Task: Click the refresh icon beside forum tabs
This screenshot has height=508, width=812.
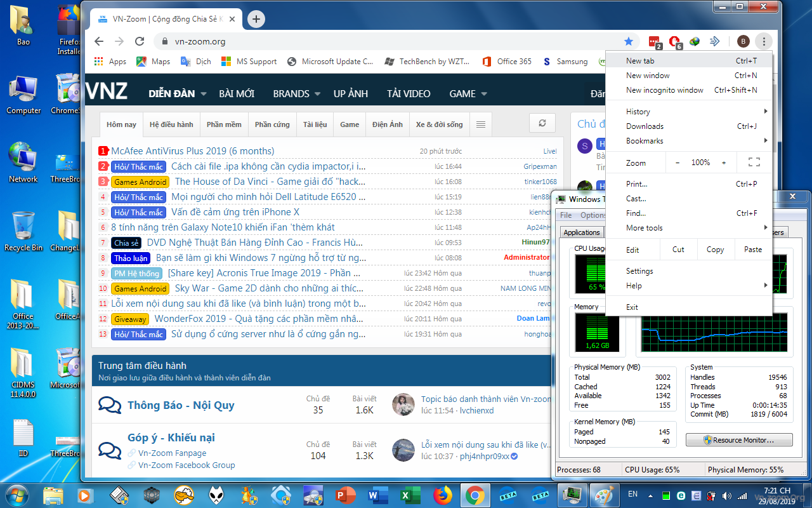Action: [542, 123]
